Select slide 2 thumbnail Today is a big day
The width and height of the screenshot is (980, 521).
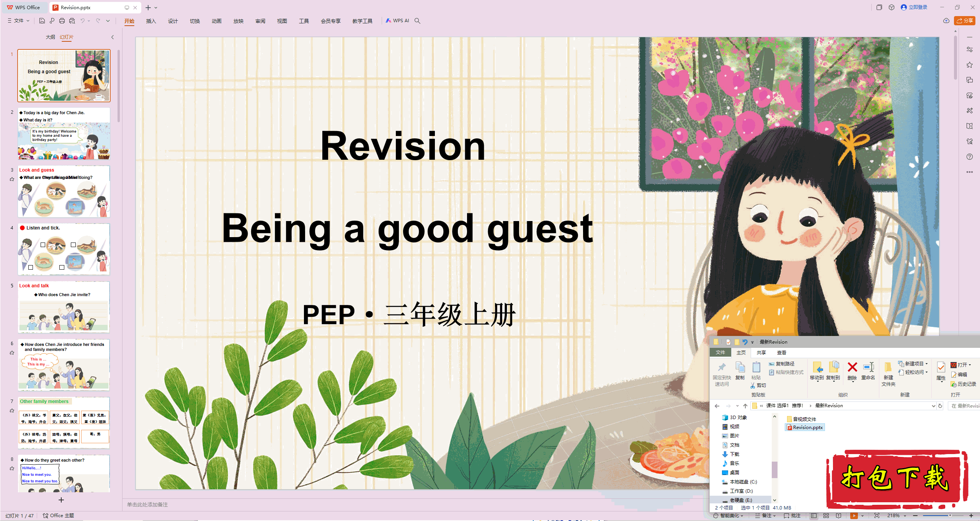click(x=64, y=134)
